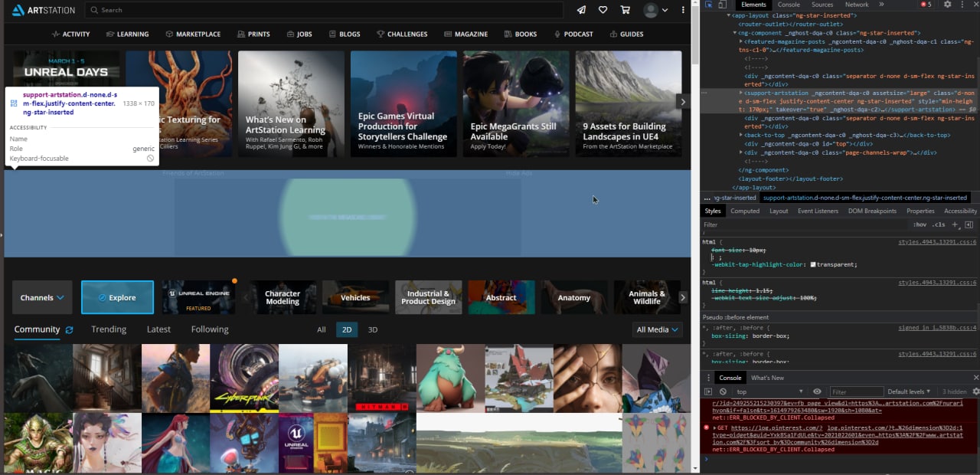
Task: Open the Jobs nav item
Action: [x=299, y=34]
